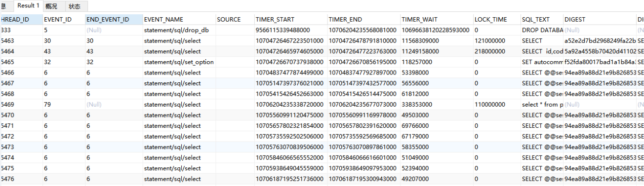Click the (Null) END_EVENT_ID in row 5469

tap(113, 105)
